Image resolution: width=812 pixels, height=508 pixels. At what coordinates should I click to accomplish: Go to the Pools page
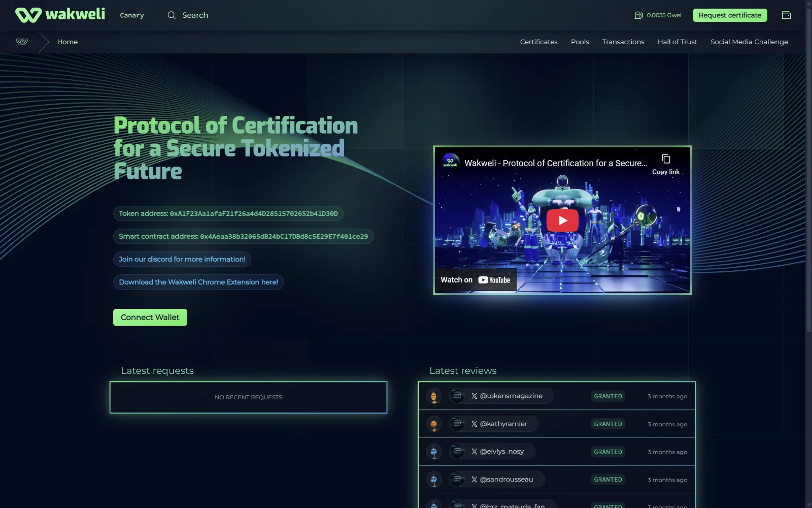point(580,42)
